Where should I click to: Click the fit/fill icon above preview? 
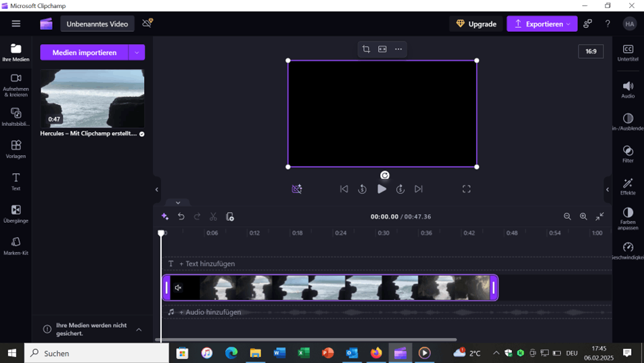coord(382,49)
